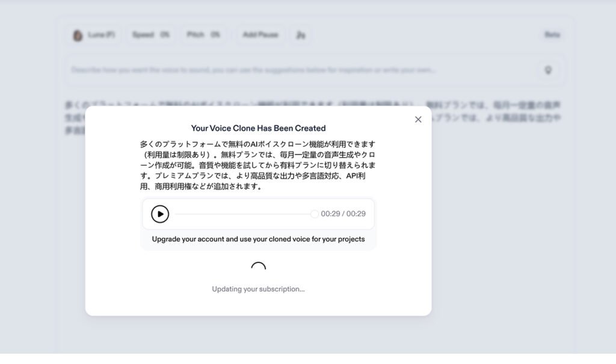Click the upgrade account prompt text

[258, 239]
